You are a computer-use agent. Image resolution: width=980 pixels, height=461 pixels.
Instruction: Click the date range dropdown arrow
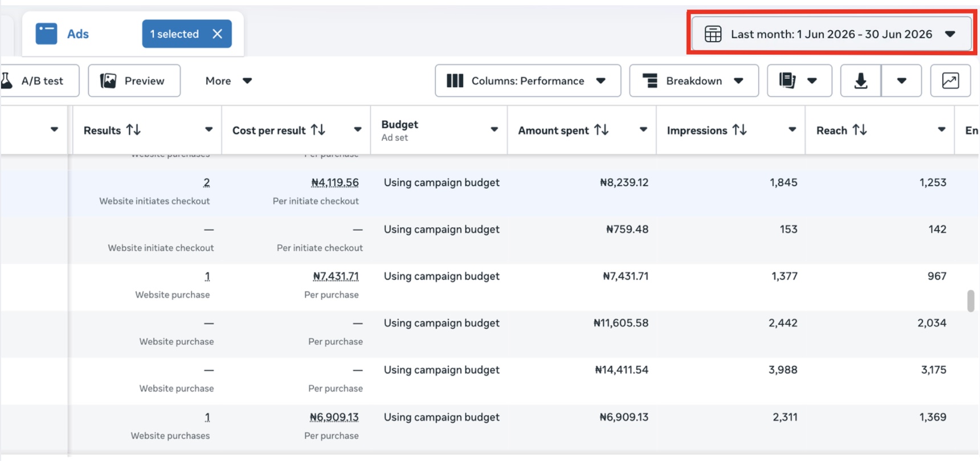950,34
